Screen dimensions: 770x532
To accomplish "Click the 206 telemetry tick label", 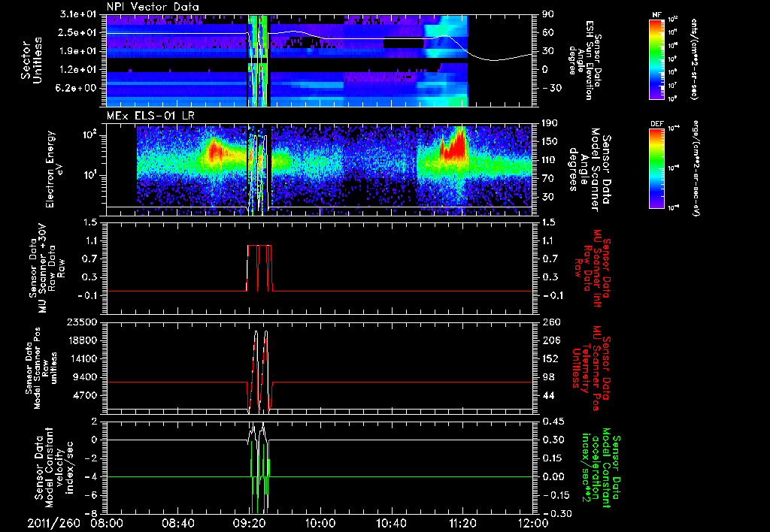I will pyautogui.click(x=550, y=340).
